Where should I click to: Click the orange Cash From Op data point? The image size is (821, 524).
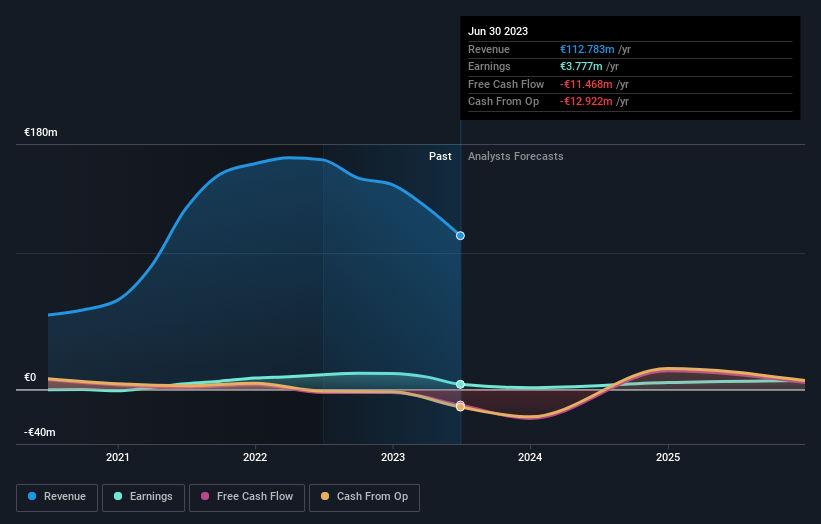click(x=460, y=407)
